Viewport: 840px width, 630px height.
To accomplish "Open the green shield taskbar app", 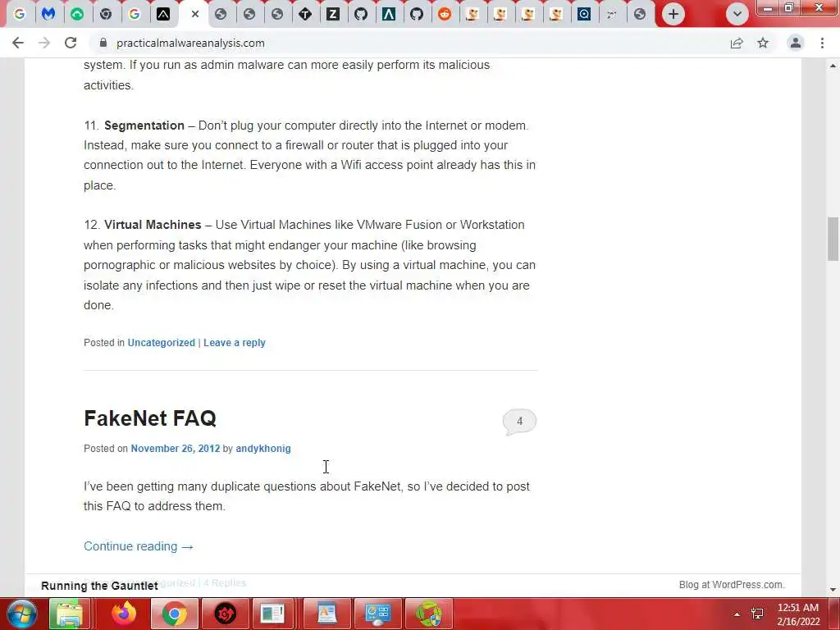I will tap(428, 614).
